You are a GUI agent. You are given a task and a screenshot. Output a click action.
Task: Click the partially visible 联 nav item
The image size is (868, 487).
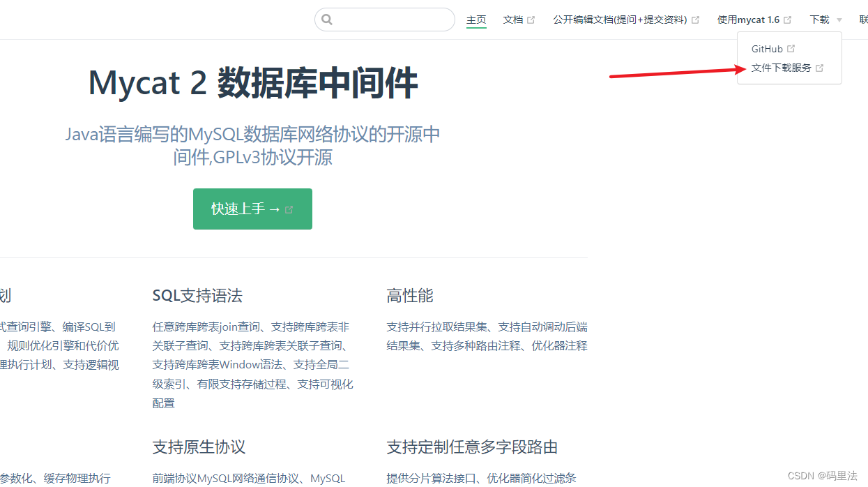click(x=865, y=19)
